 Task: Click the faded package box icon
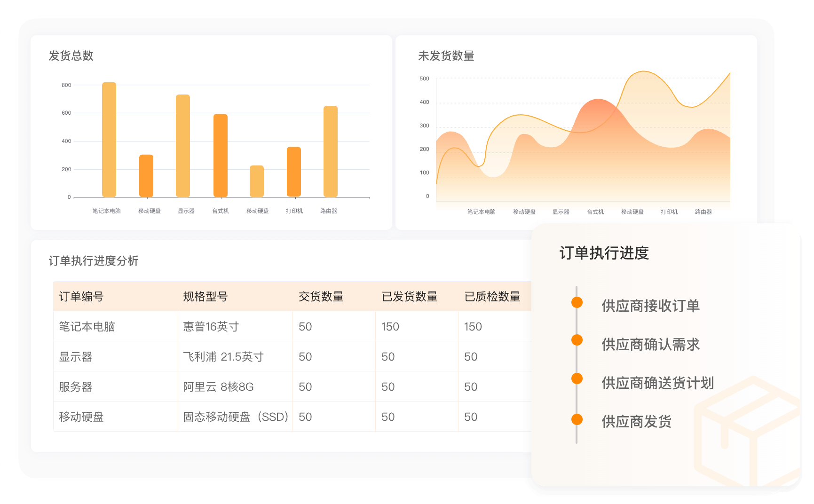pyautogui.click(x=748, y=433)
